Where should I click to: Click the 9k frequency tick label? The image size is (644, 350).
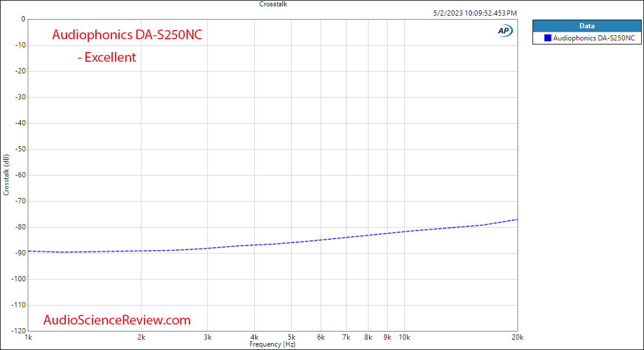coord(387,337)
